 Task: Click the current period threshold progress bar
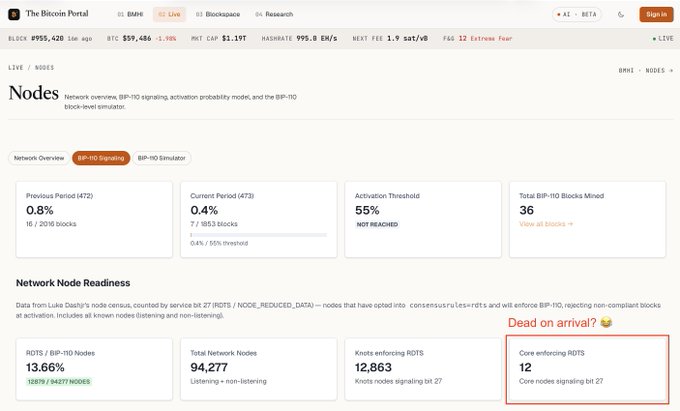[x=258, y=235]
